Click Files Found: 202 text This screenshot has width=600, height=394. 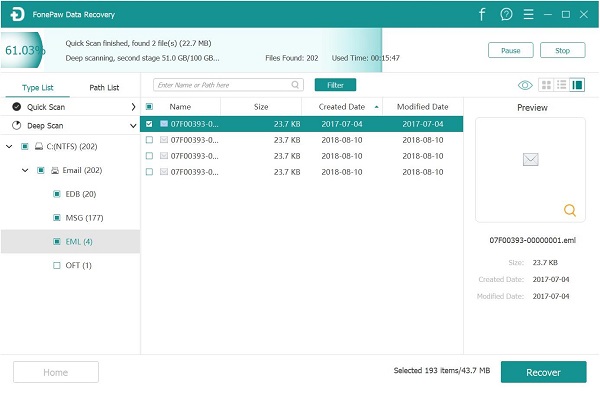pos(292,58)
